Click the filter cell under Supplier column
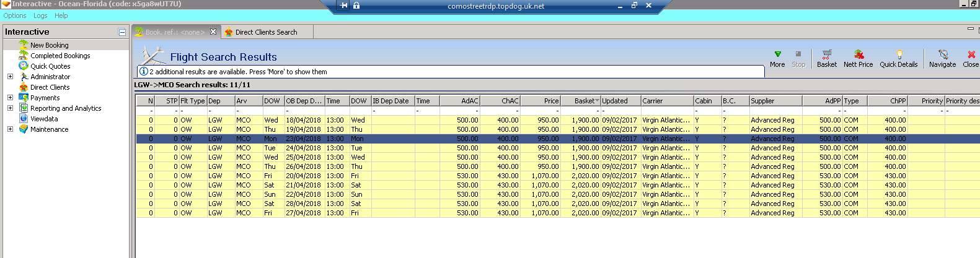Screen dimensions: 980x258 775,111
